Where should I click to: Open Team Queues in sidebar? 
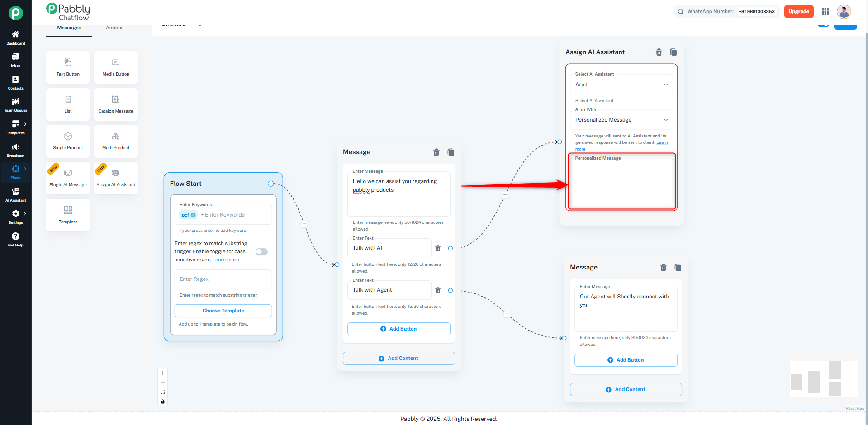(15, 105)
